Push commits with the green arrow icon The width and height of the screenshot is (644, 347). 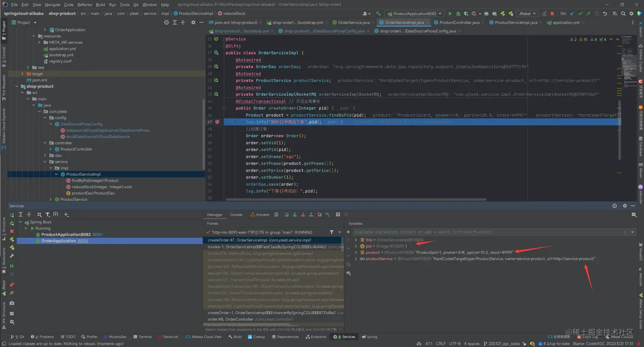(588, 14)
